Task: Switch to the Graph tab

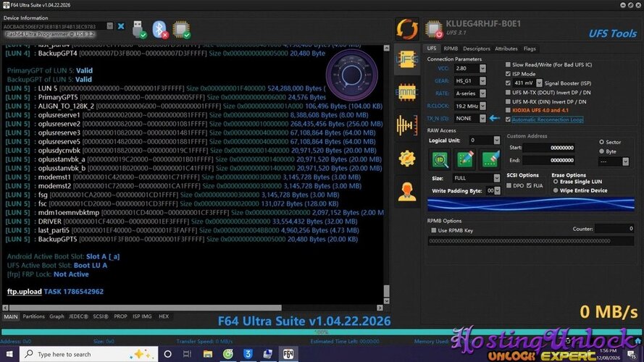Action: tap(57, 316)
